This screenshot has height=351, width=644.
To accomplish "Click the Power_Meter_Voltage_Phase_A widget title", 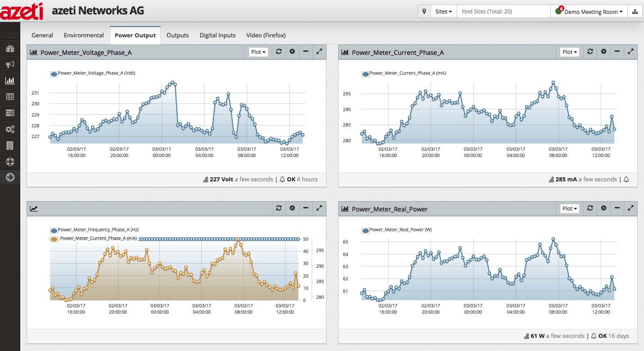I will pos(86,53).
